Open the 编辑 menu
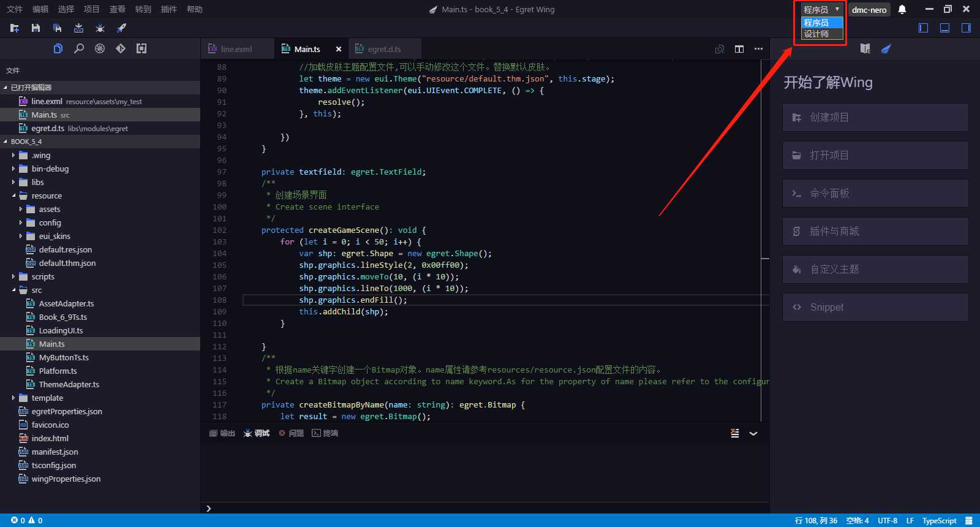 [x=40, y=9]
